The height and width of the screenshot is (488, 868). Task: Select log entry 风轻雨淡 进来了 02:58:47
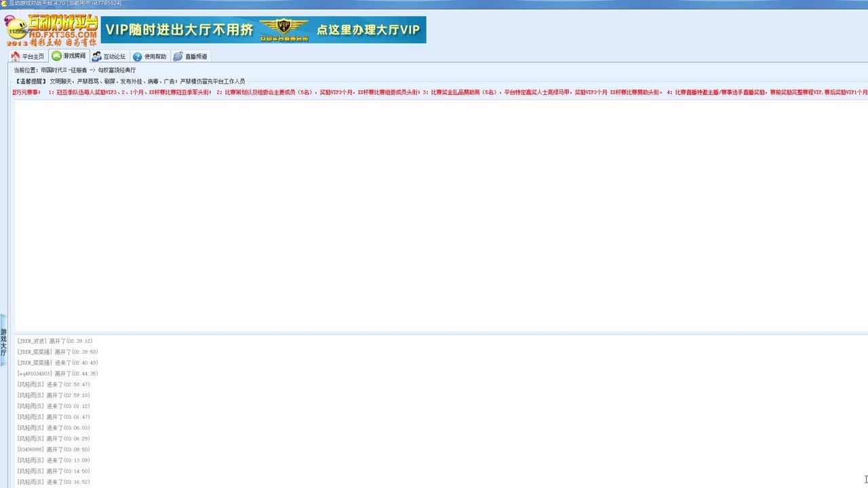[x=54, y=385]
